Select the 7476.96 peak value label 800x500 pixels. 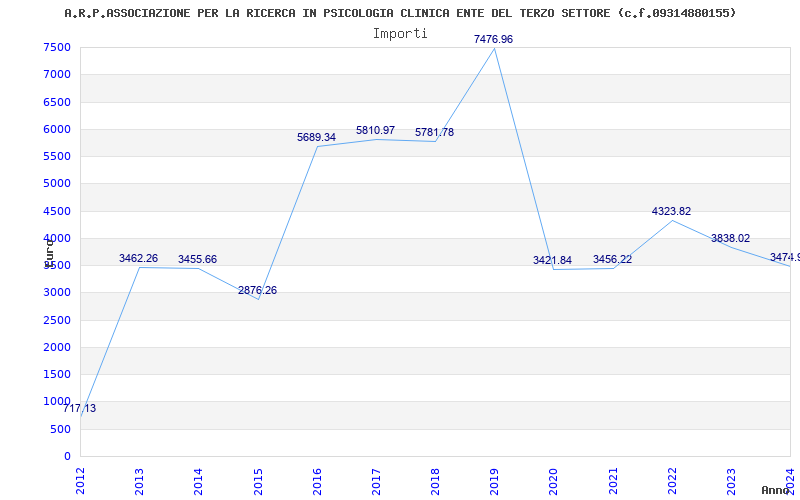493,39
